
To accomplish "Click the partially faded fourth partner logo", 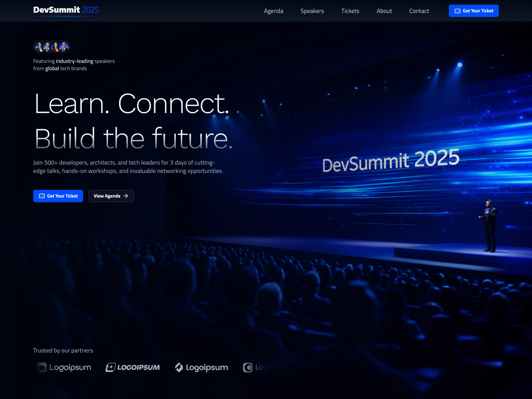I will 254,367.
